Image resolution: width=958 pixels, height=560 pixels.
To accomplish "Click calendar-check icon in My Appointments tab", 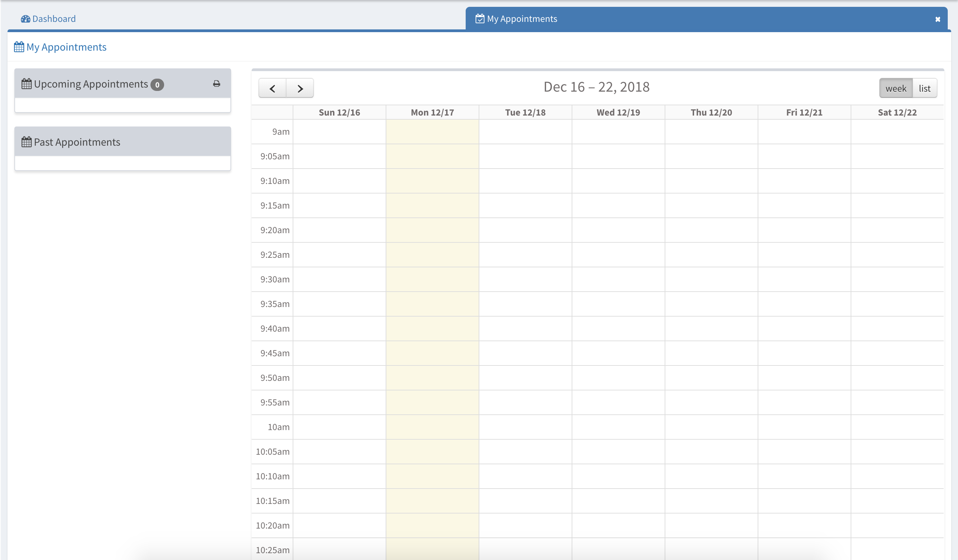I will pyautogui.click(x=480, y=18).
